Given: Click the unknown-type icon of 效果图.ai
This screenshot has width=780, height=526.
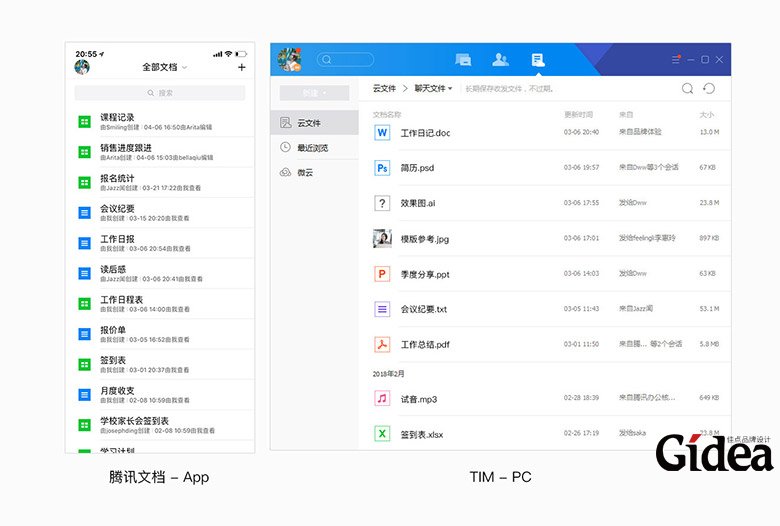Looking at the screenshot, I should (x=382, y=203).
